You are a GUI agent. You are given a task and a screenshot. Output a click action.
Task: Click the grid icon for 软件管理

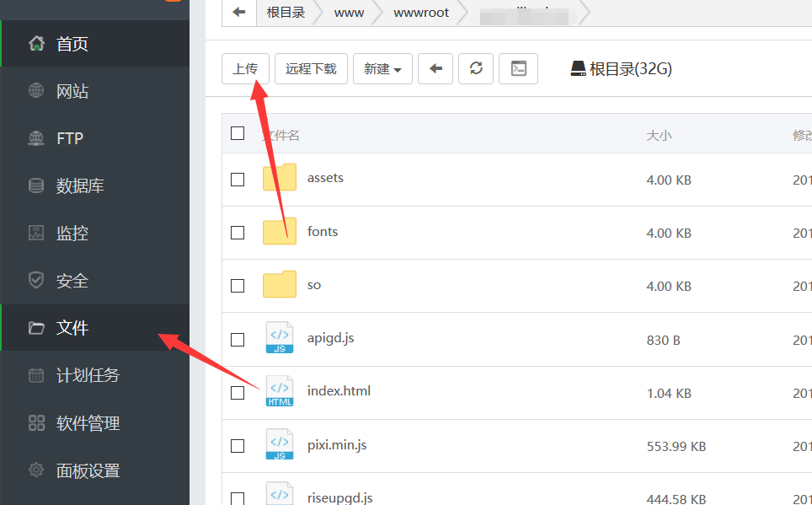click(x=36, y=422)
